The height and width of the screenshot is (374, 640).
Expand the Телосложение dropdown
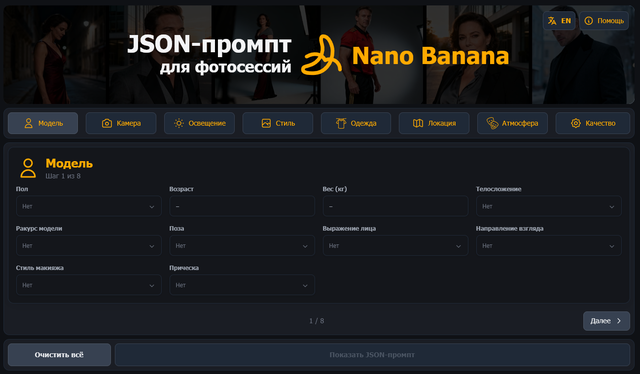point(549,206)
